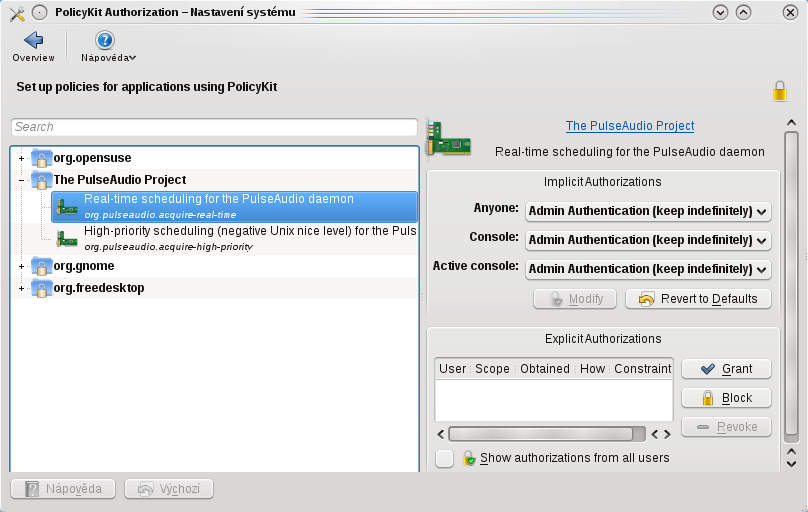Click the round window menu button in title bar
The width and height of the screenshot is (808, 512).
coord(40,12)
